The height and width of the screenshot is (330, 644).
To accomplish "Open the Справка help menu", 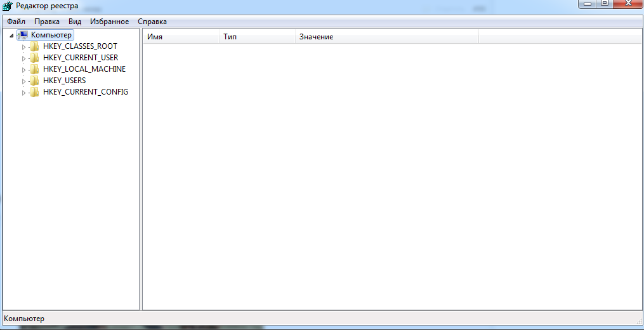I will tap(152, 22).
